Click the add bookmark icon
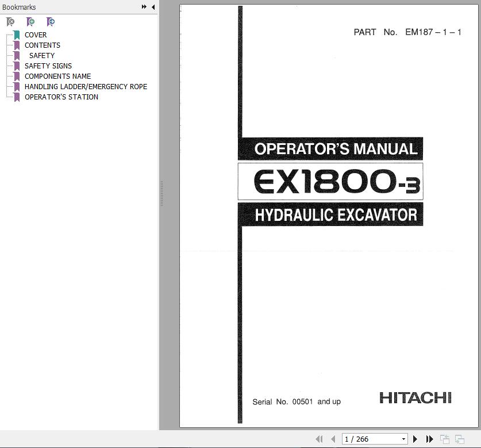Screen dimensions: 481x448 [x=30, y=22]
